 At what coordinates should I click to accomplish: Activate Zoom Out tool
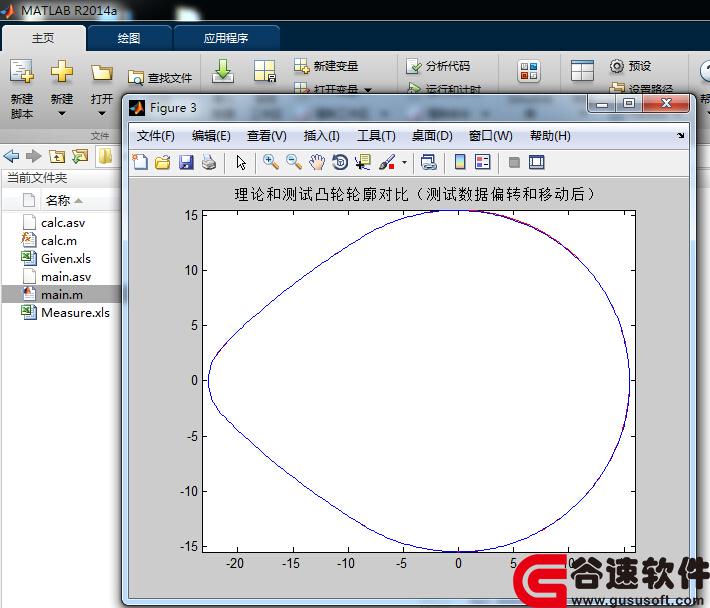294,162
